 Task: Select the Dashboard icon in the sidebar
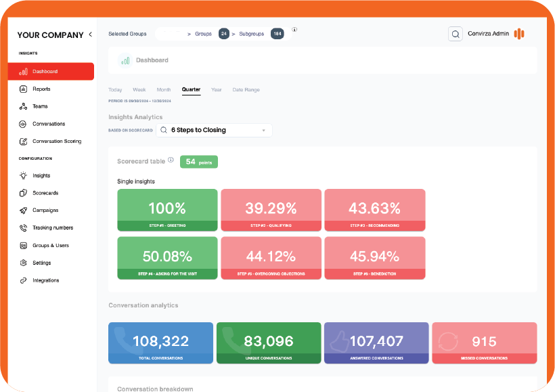[22, 72]
